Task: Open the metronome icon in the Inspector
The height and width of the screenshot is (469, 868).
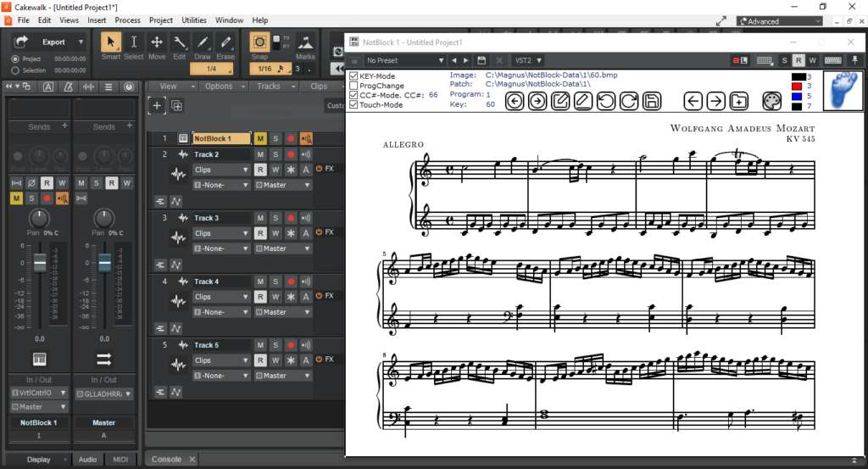Action: pos(68,87)
